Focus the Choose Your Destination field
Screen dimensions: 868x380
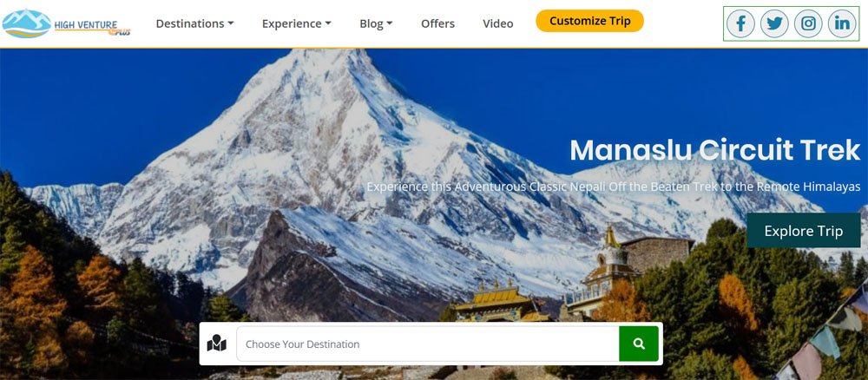tap(427, 344)
